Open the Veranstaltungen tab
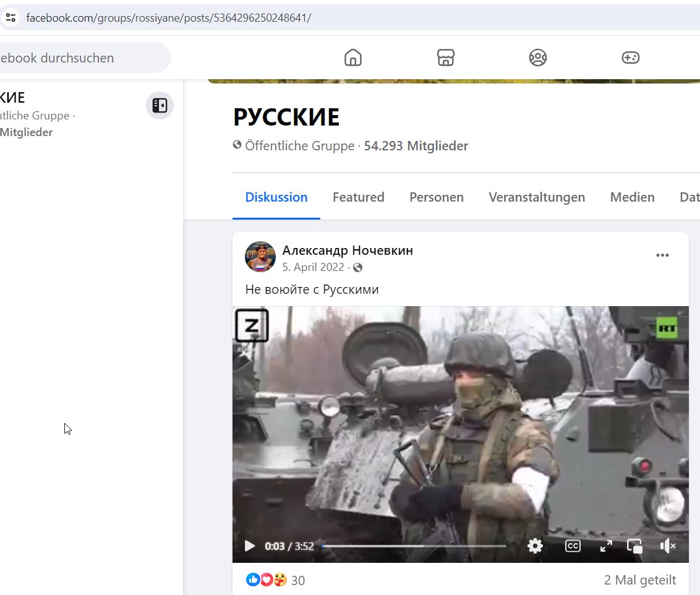The width and height of the screenshot is (700, 595). [x=537, y=197]
